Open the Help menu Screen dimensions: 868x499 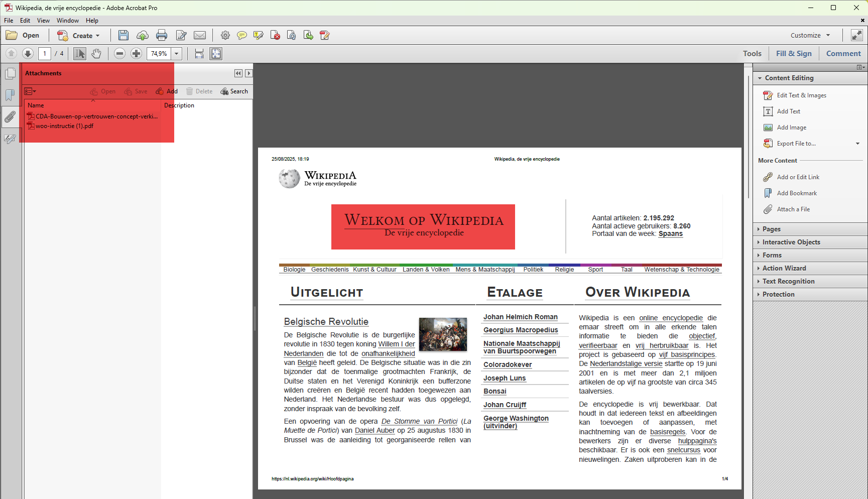[92, 21]
